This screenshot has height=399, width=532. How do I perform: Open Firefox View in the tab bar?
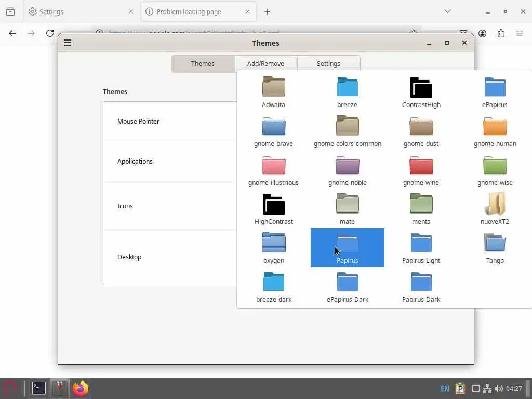pos(10,11)
